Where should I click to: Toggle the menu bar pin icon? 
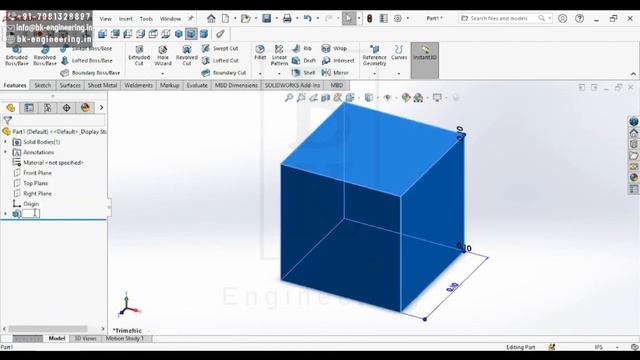pyautogui.click(x=190, y=18)
